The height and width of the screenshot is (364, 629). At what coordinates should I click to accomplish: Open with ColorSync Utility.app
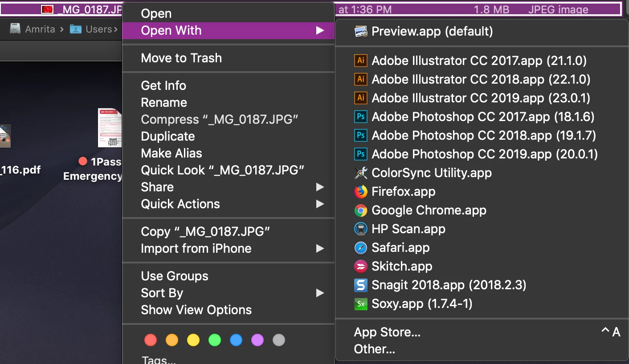coord(482,173)
